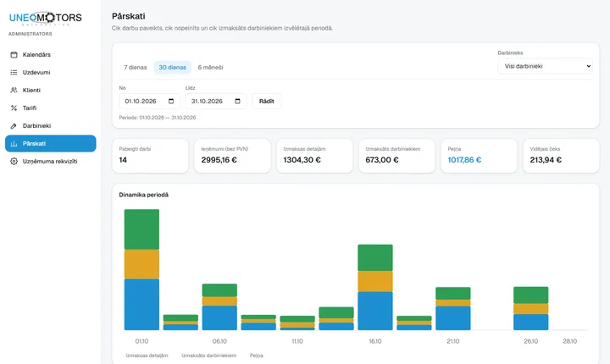Select the 7 dienas period

click(136, 67)
